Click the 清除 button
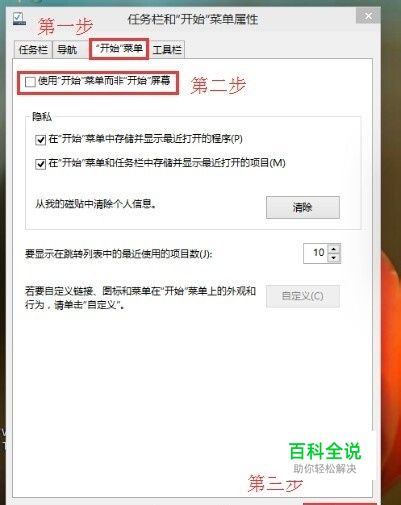The width and height of the screenshot is (401, 505). tap(303, 207)
